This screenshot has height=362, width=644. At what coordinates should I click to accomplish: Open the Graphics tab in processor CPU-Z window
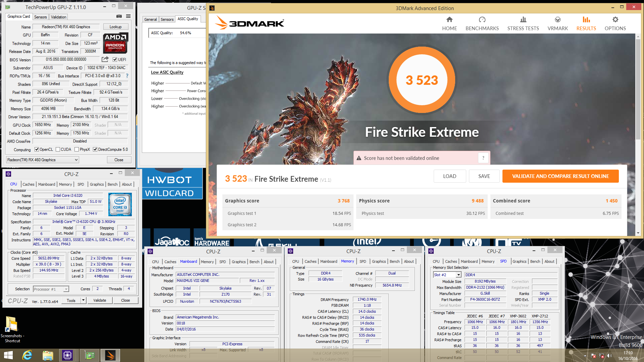tap(97, 184)
